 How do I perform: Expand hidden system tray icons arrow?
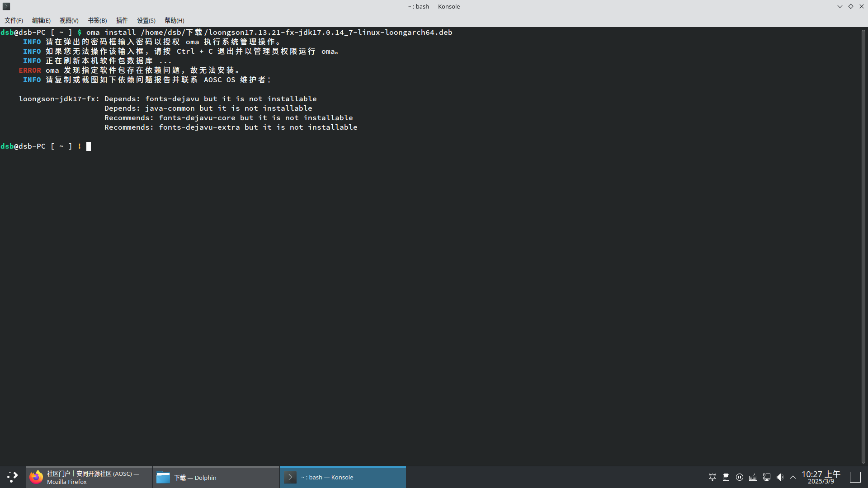(793, 477)
